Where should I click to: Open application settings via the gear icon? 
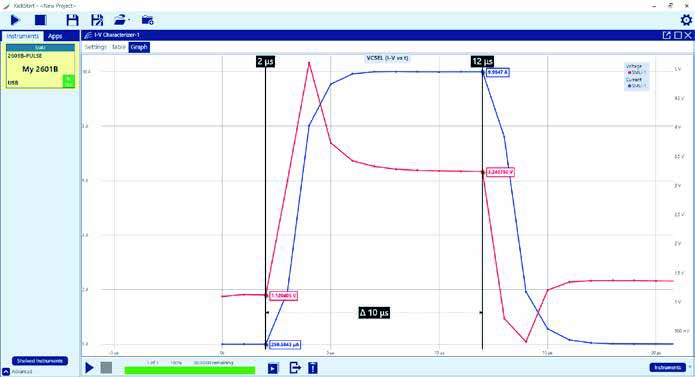(686, 20)
